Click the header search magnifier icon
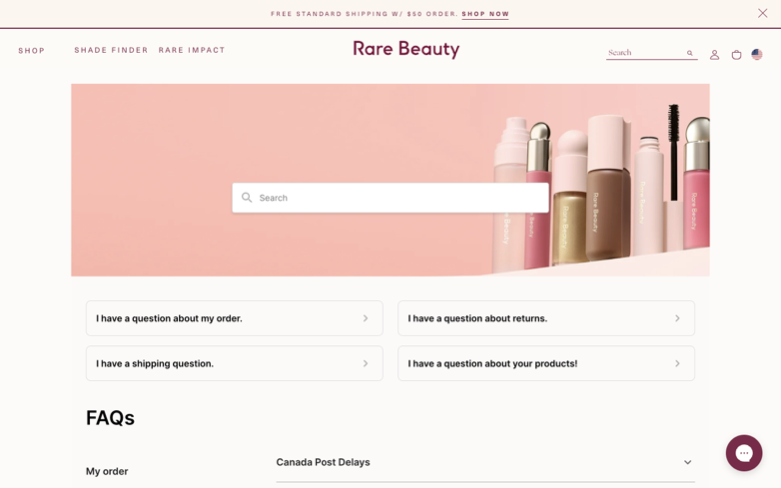781x488 pixels. tap(690, 53)
